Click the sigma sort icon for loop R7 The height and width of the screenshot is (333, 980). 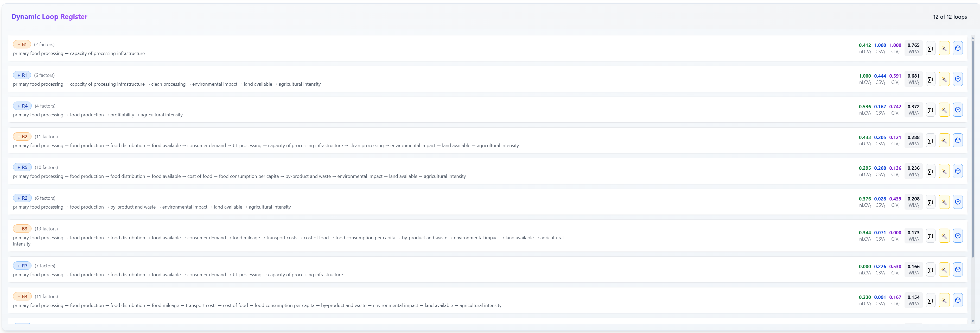[930, 270]
